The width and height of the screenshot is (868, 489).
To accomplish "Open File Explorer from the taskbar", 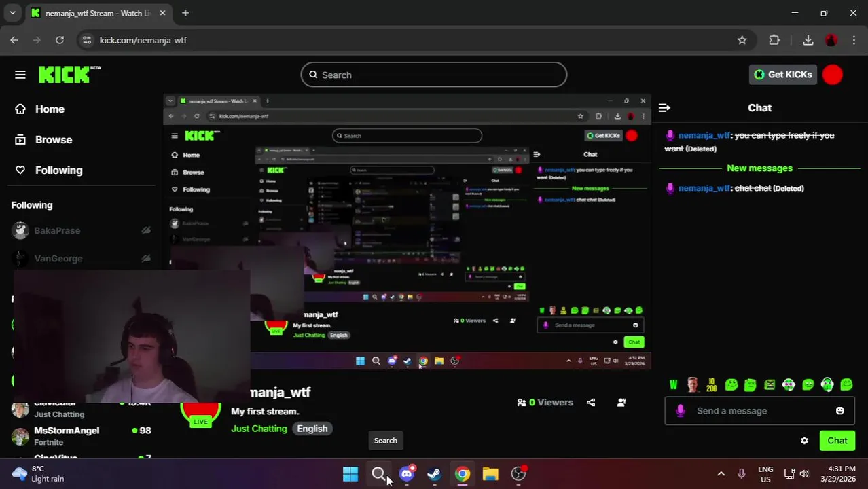I will pos(490,474).
